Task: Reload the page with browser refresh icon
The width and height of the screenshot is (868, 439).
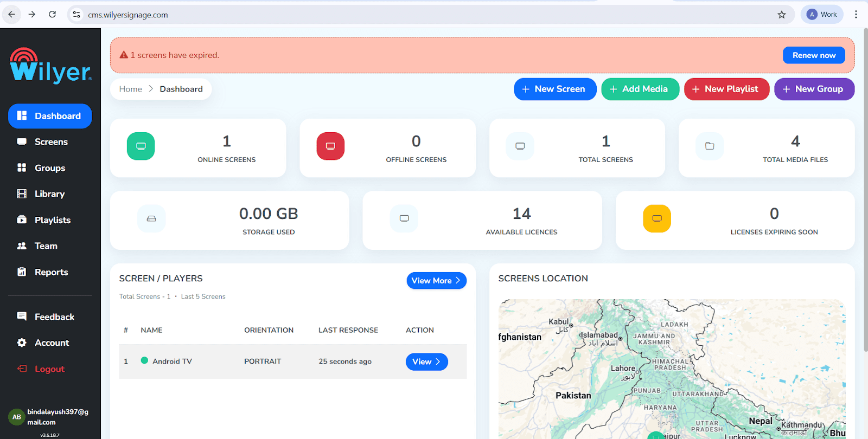Action: click(x=52, y=15)
